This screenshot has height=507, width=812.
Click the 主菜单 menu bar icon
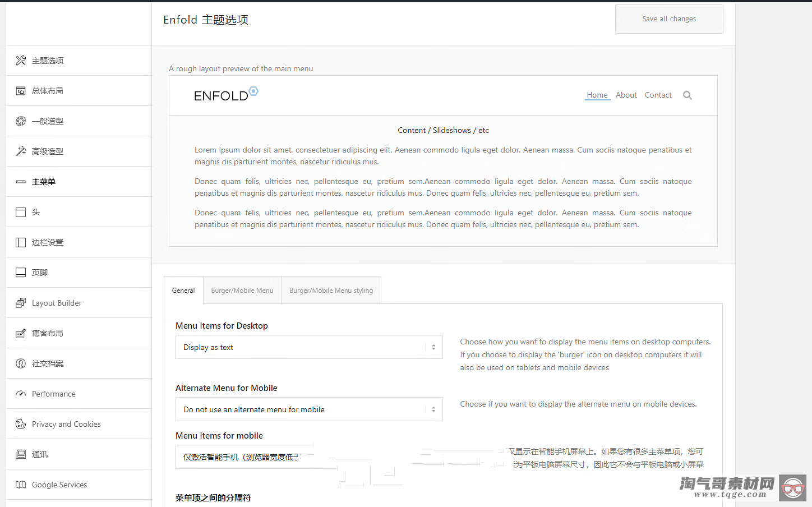(x=21, y=182)
